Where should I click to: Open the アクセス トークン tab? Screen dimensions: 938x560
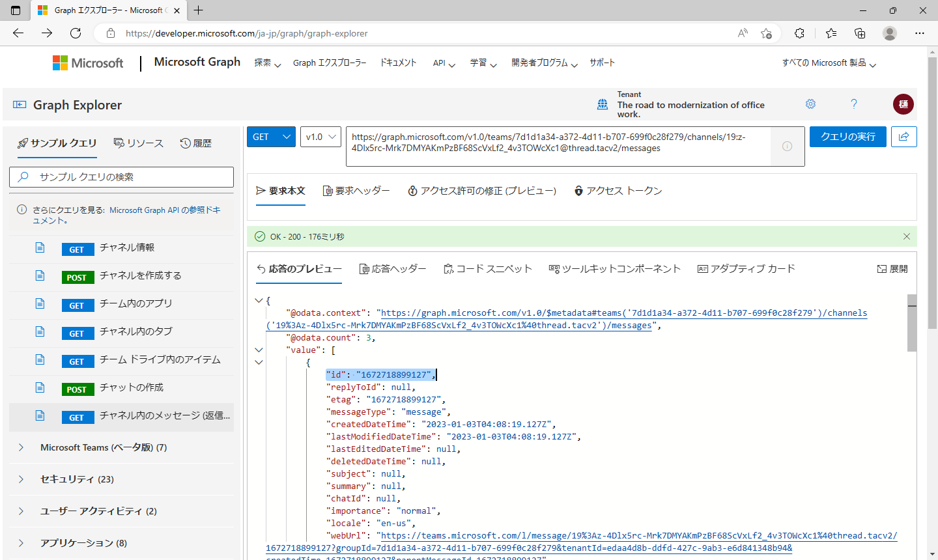pos(618,191)
